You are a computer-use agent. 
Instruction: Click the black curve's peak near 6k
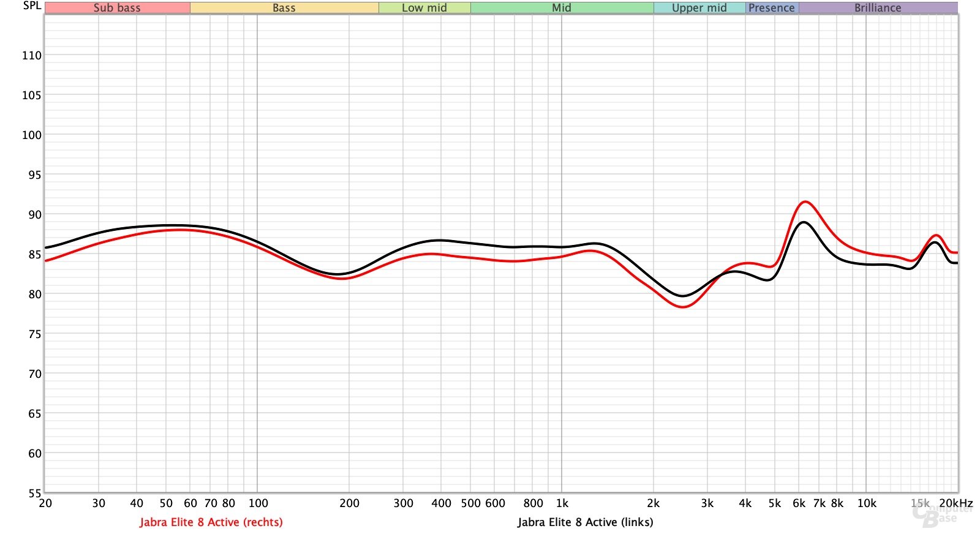804,222
